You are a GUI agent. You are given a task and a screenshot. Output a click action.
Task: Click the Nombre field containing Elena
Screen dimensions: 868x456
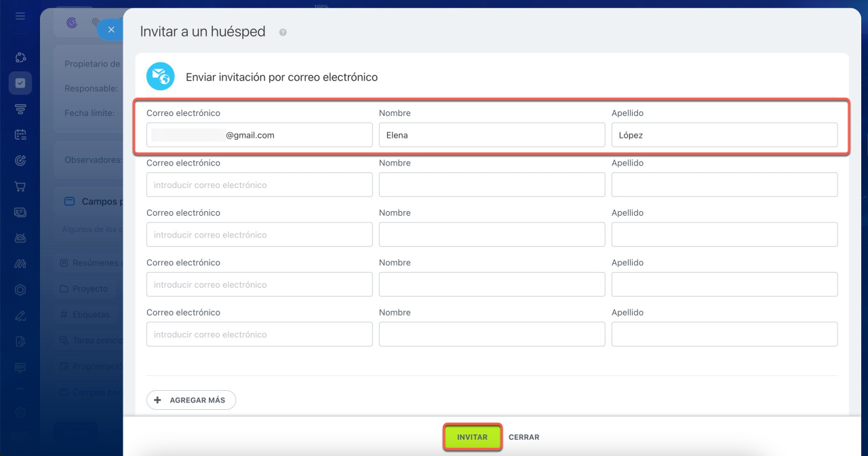pyautogui.click(x=492, y=135)
